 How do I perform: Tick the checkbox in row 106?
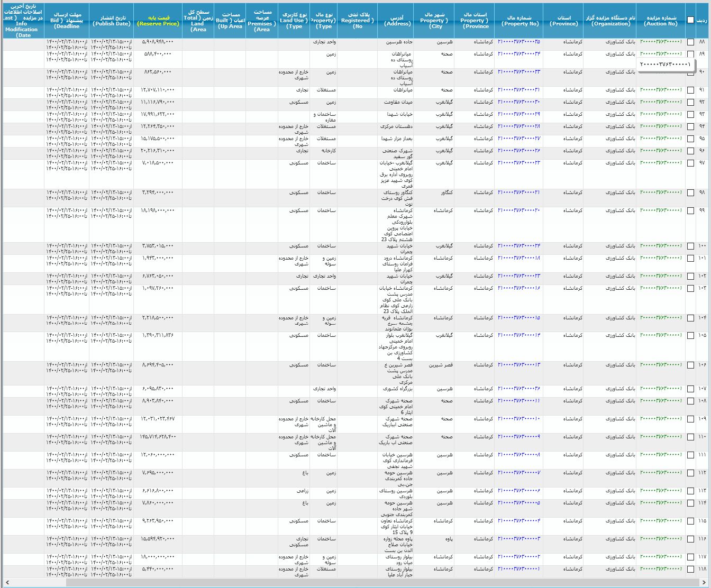(x=690, y=365)
